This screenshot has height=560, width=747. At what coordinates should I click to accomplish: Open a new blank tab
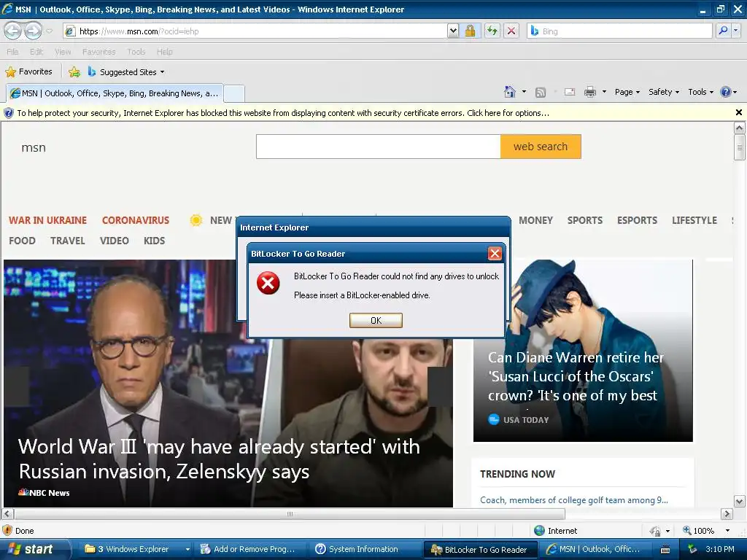[x=234, y=93]
